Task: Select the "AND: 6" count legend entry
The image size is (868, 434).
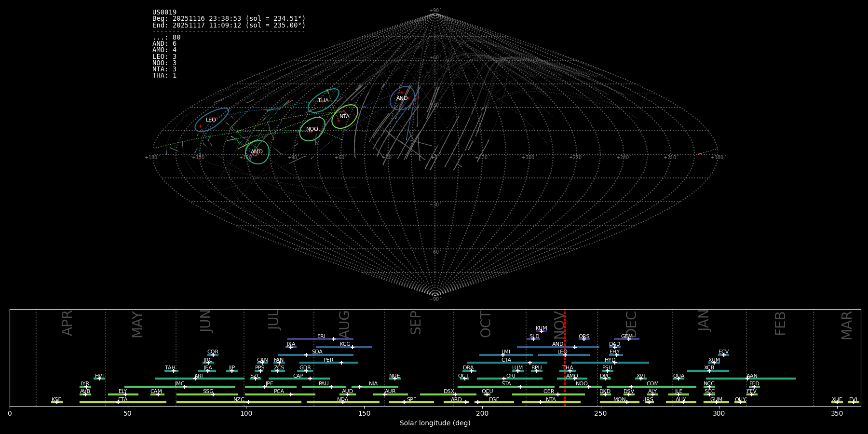Action: tap(164, 44)
